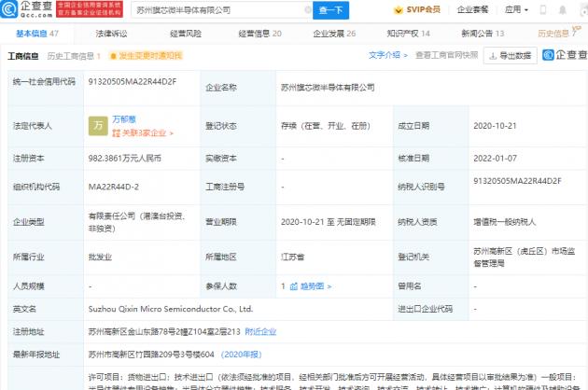Click into the company search input field

pyautogui.click(x=219, y=10)
